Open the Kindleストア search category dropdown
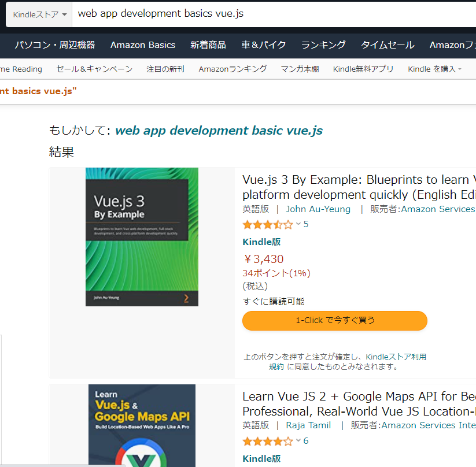 (x=39, y=14)
